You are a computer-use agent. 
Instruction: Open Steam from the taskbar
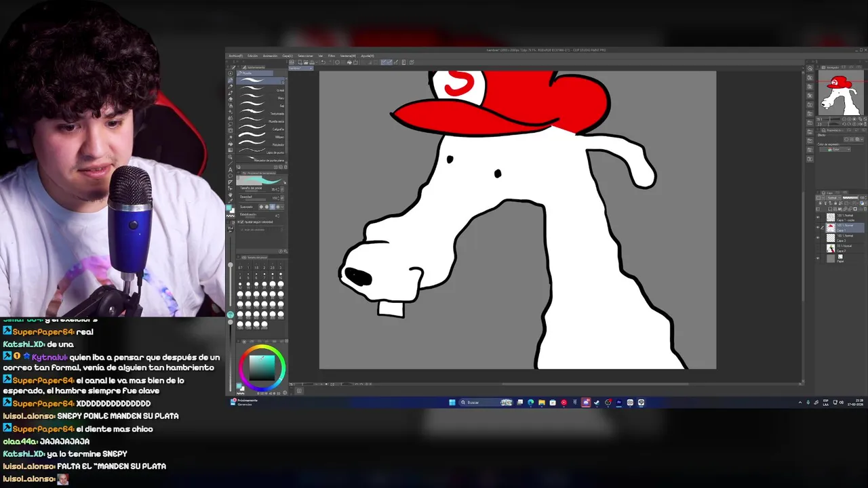click(597, 402)
